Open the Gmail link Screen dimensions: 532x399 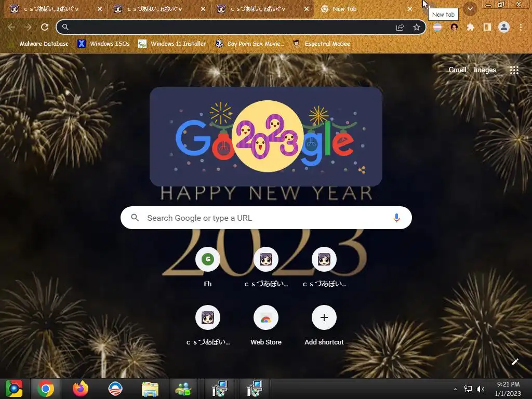pyautogui.click(x=457, y=70)
